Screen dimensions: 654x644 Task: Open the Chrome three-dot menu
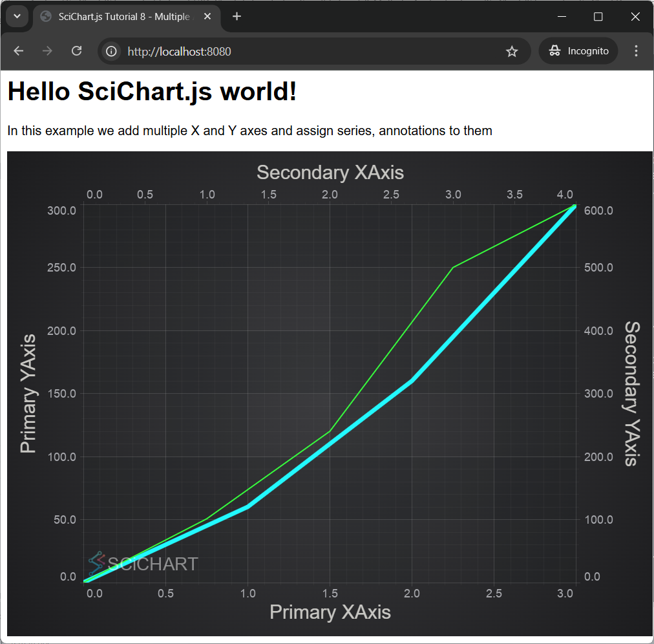(x=636, y=51)
